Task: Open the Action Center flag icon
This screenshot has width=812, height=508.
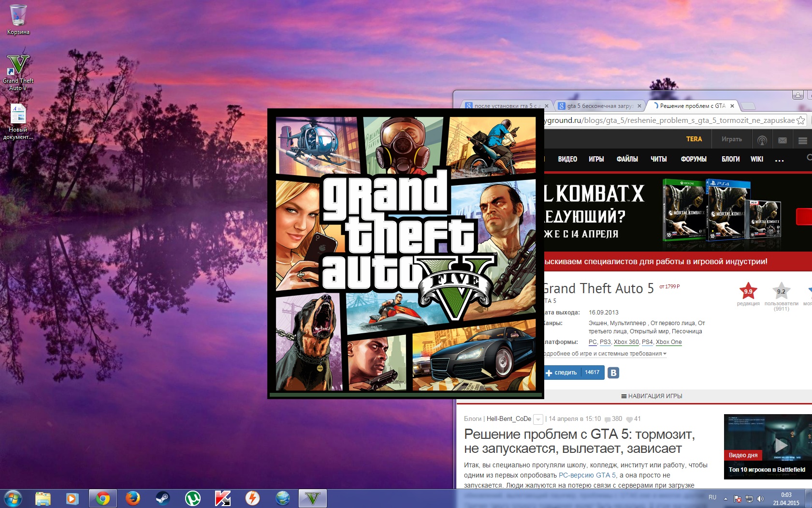Action: pos(738,499)
